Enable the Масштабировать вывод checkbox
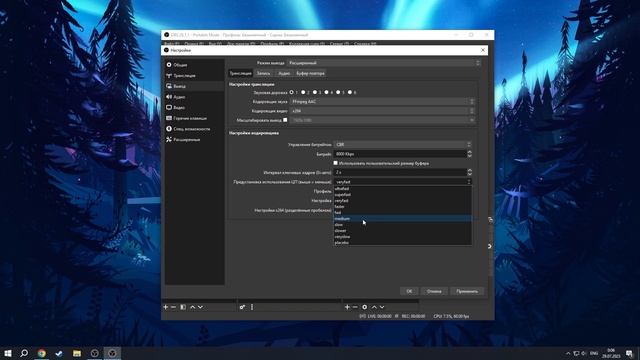640x360 pixels. tap(285, 120)
